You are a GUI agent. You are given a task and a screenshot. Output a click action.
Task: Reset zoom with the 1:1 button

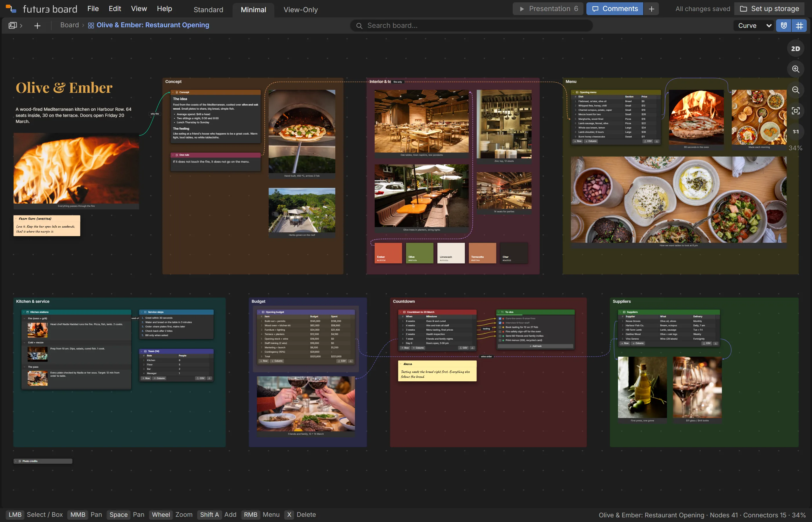tap(795, 132)
